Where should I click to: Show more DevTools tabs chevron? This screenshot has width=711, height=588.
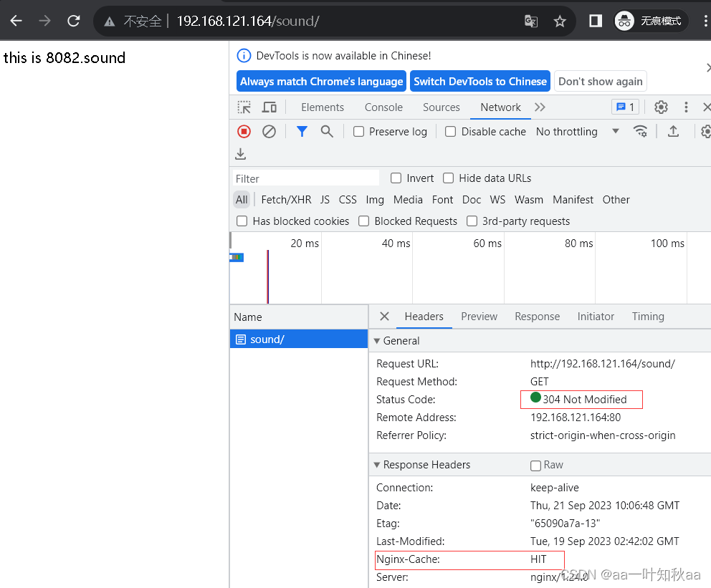[540, 107]
